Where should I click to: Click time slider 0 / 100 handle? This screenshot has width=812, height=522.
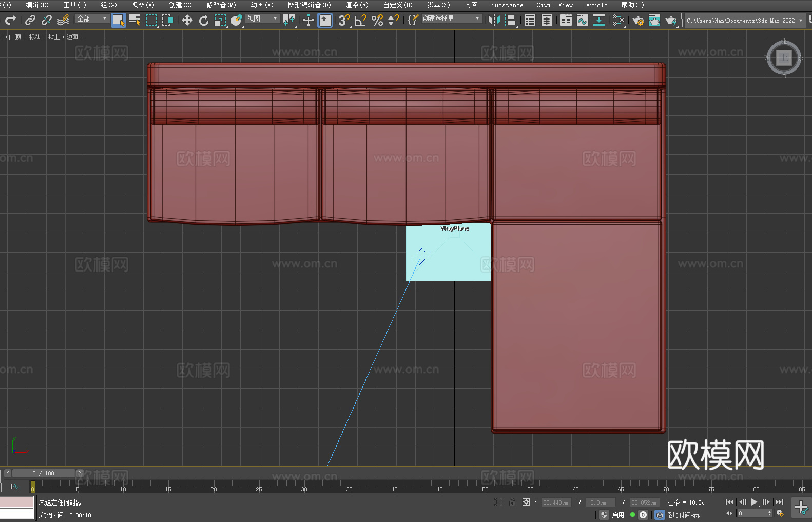(44, 473)
